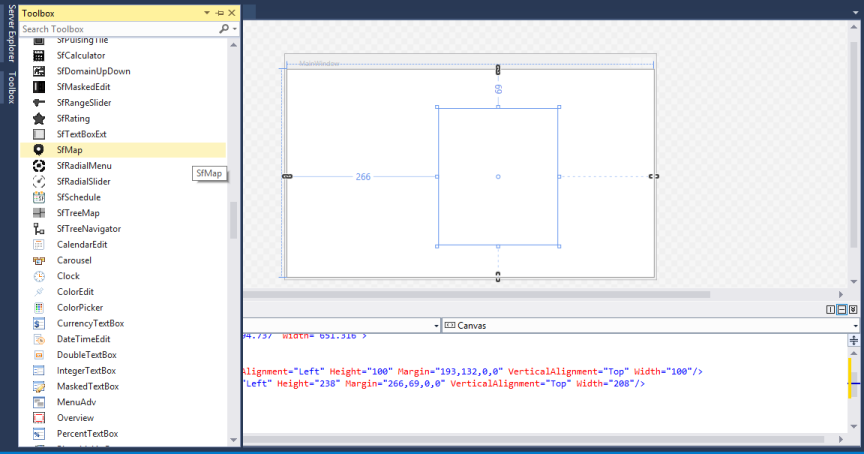Select the ColorEdit toolbox icon
This screenshot has height=454, width=864.
pyautogui.click(x=39, y=291)
